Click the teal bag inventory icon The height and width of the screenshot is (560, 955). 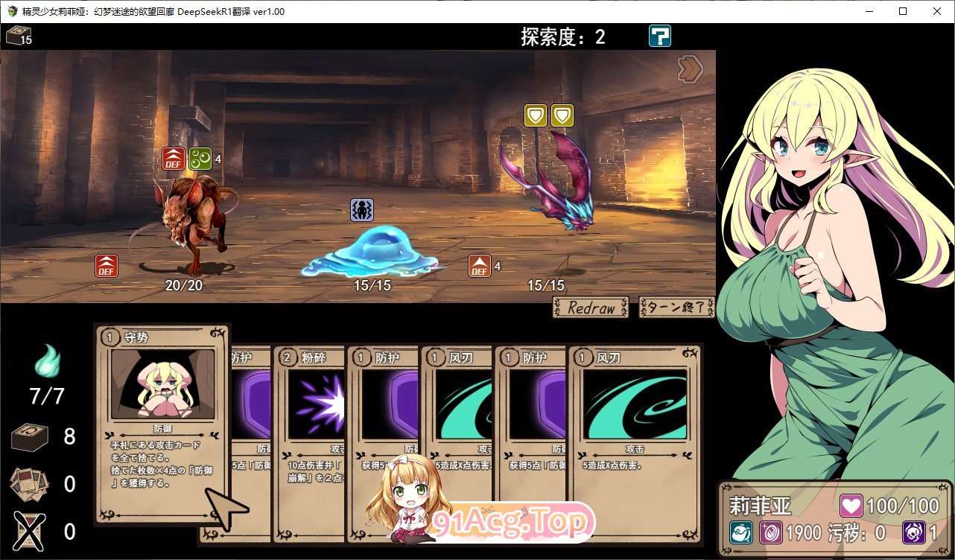(741, 532)
